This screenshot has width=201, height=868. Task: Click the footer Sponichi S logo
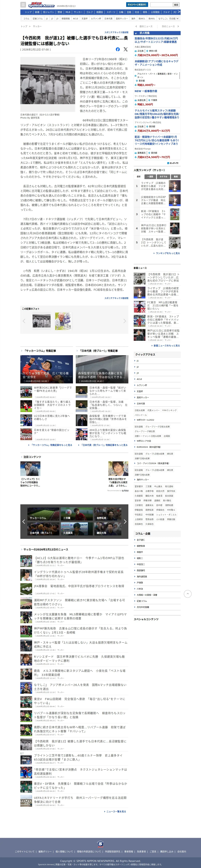[100, 844]
